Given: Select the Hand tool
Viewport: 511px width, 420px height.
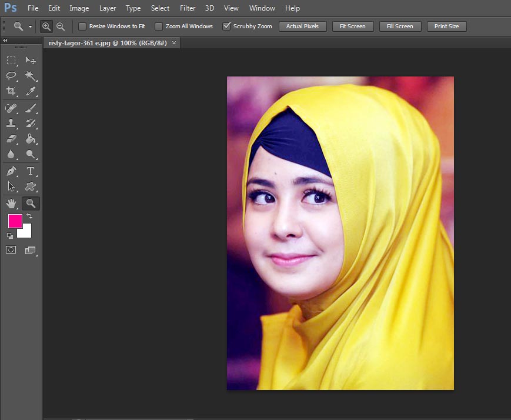Looking at the screenshot, I should coord(11,203).
